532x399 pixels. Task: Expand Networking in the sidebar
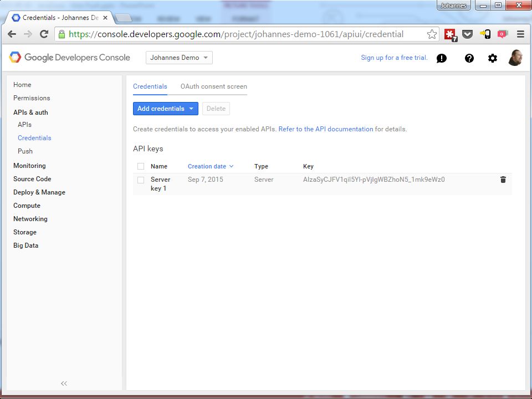pyautogui.click(x=30, y=219)
